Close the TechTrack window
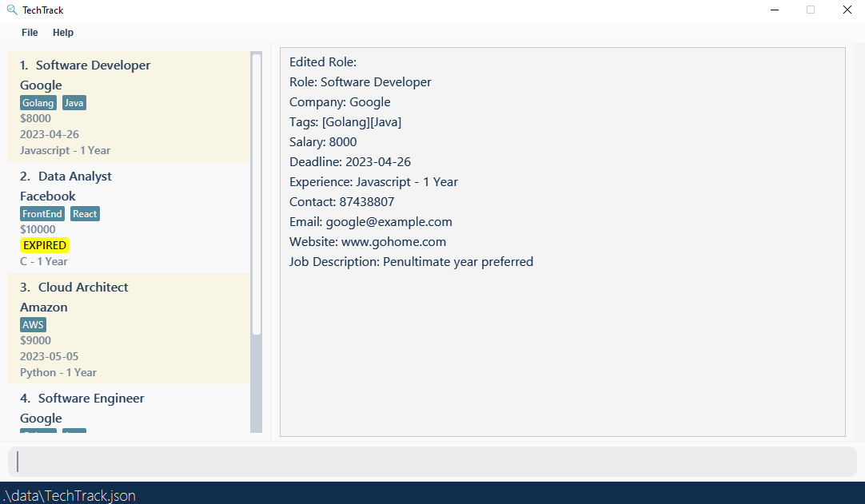The width and height of the screenshot is (865, 504). click(x=847, y=10)
